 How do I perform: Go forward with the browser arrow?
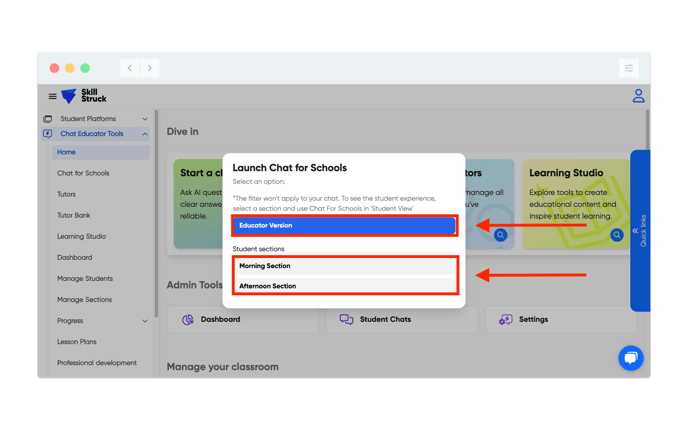coord(150,68)
